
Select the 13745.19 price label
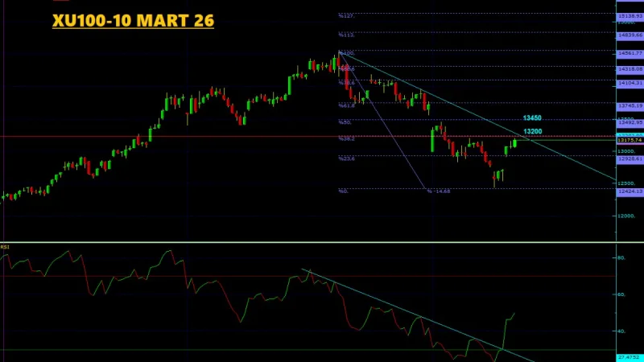pyautogui.click(x=630, y=105)
